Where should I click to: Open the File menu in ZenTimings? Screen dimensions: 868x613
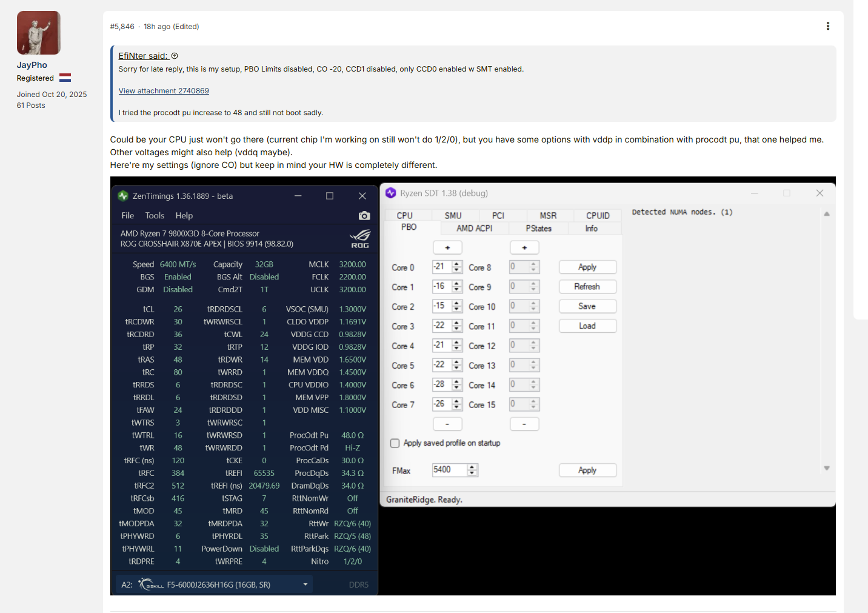pyautogui.click(x=127, y=216)
